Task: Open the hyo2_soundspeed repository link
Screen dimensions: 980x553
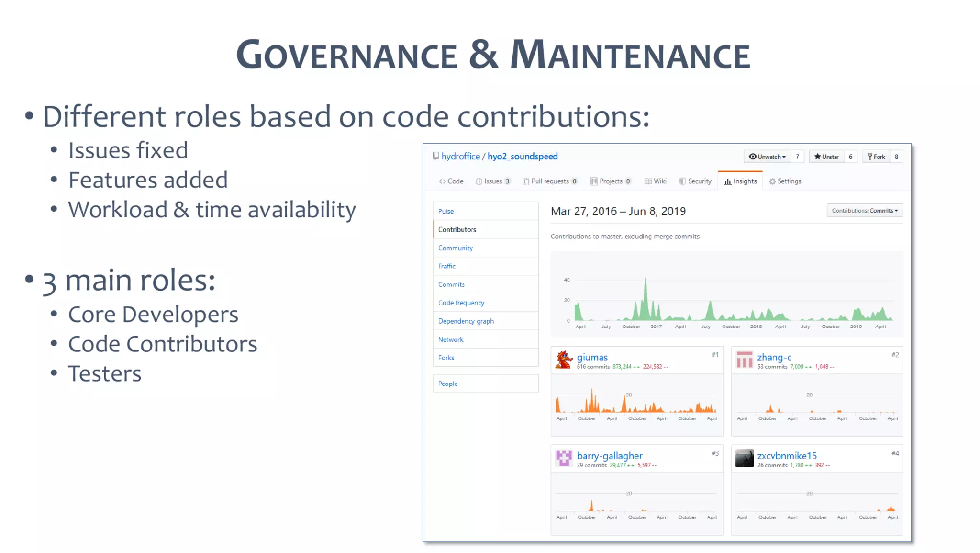Action: [523, 156]
